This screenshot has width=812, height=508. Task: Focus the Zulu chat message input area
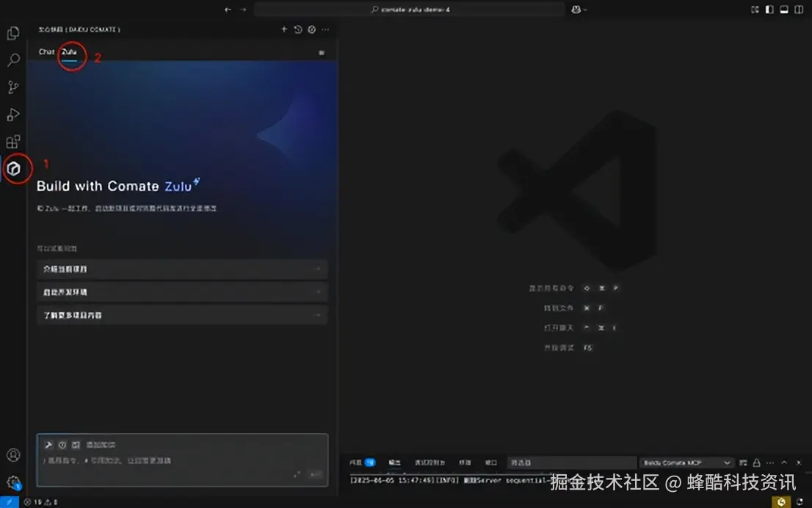pos(182,461)
